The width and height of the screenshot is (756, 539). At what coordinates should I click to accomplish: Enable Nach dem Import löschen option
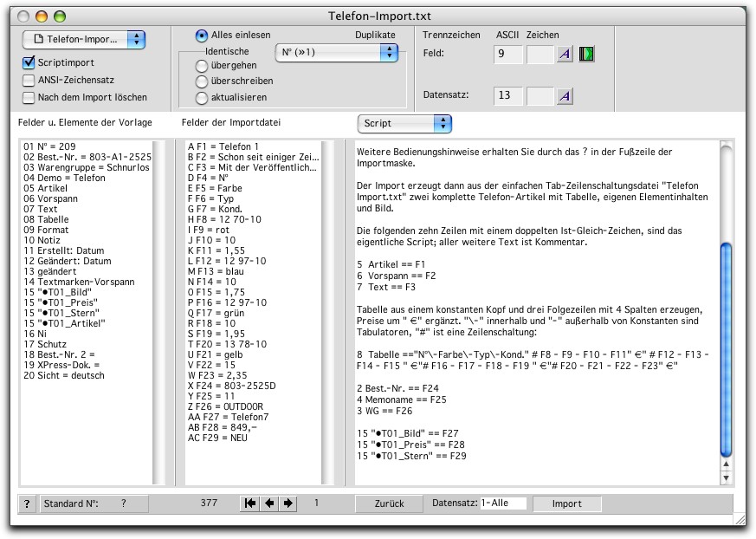(29, 98)
